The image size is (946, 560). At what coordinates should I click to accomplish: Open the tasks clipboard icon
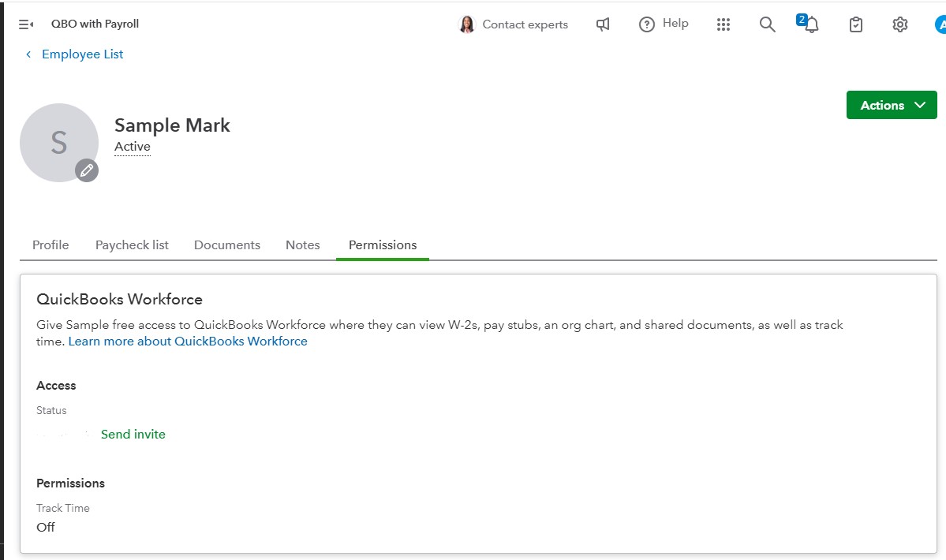pos(855,24)
